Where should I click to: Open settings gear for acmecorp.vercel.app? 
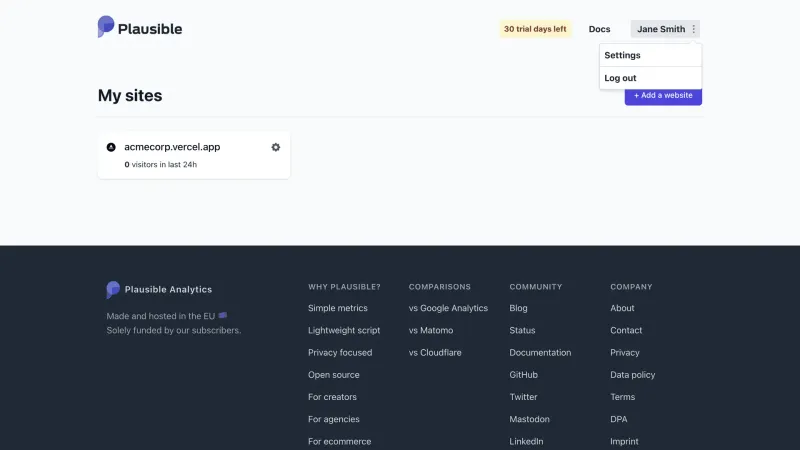pyautogui.click(x=276, y=147)
